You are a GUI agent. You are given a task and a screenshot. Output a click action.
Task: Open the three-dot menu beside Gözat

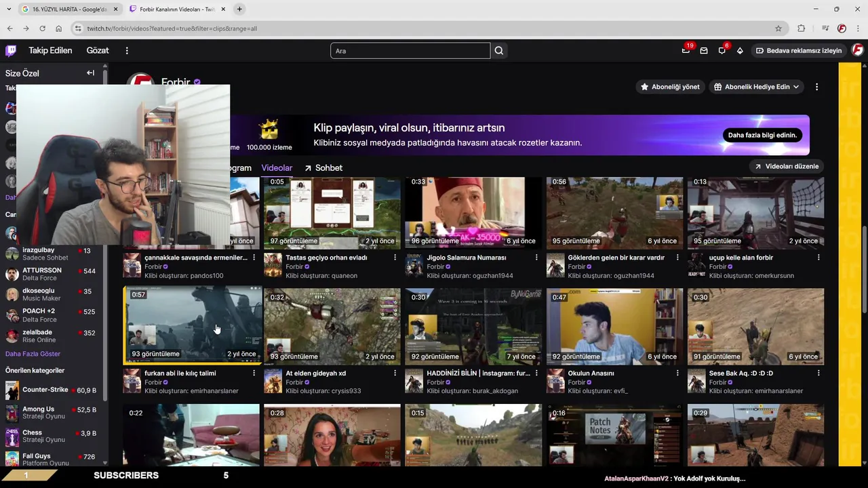127,50
